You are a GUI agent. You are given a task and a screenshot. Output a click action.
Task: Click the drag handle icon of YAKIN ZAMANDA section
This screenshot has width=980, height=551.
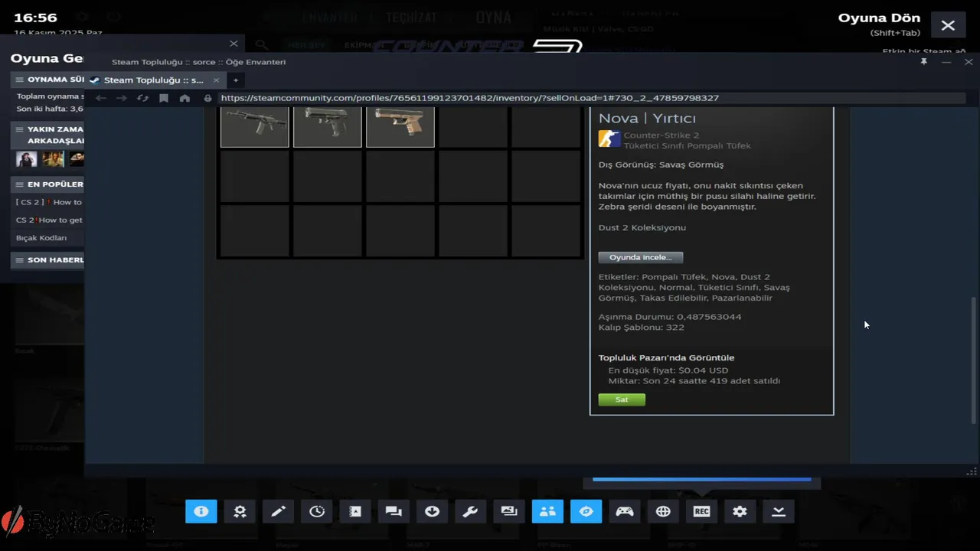pos(19,129)
